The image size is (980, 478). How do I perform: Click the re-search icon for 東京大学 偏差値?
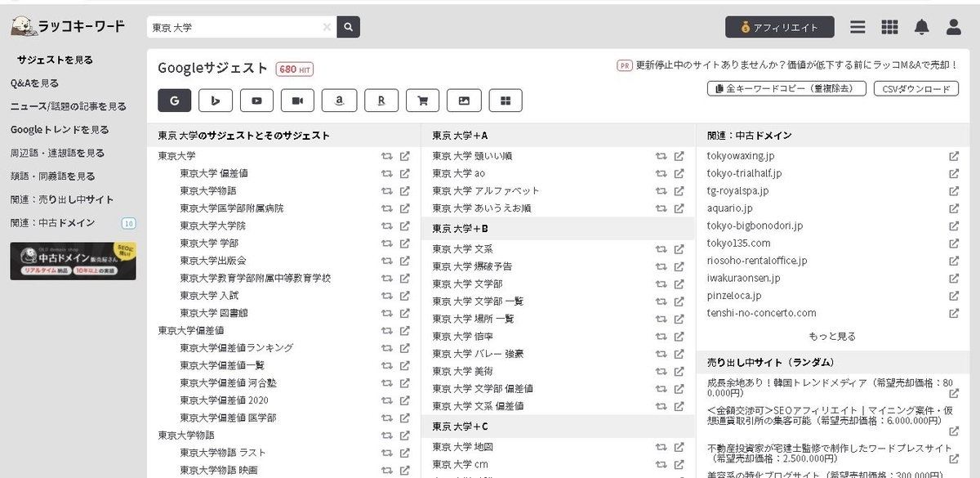click(386, 173)
